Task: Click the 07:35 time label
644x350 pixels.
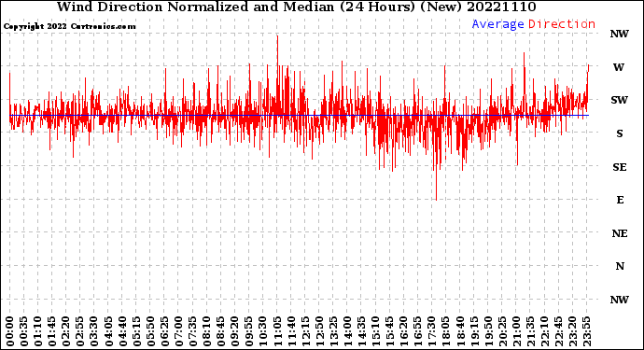Action: [x=192, y=332]
